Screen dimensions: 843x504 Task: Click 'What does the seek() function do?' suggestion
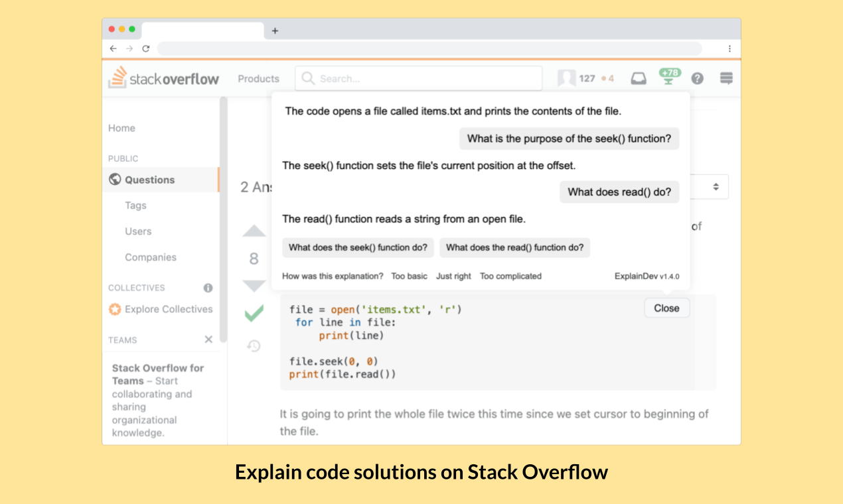tap(358, 247)
